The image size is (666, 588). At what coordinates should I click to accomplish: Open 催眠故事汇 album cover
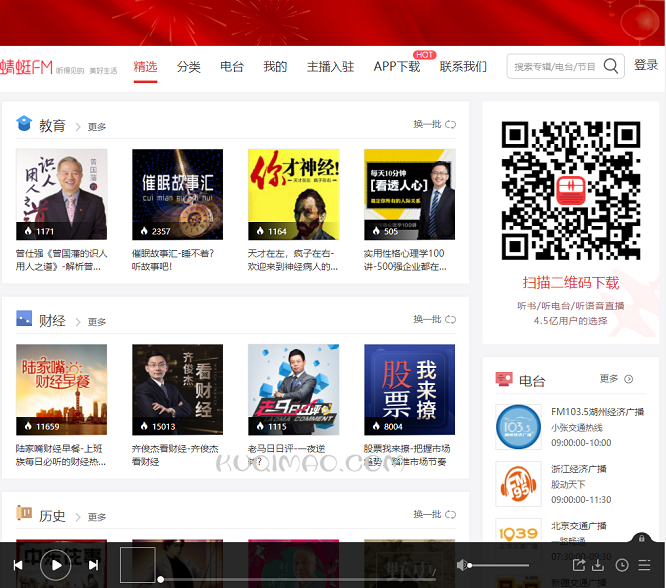(x=178, y=194)
